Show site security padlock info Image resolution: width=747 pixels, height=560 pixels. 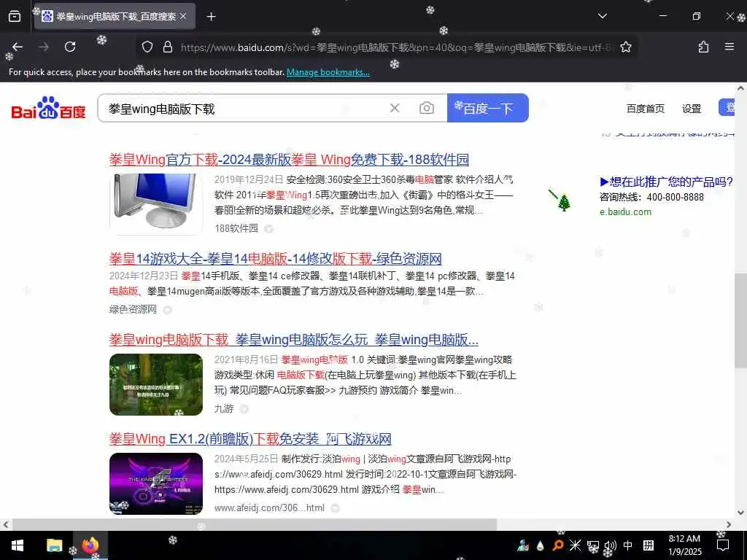pyautogui.click(x=167, y=47)
